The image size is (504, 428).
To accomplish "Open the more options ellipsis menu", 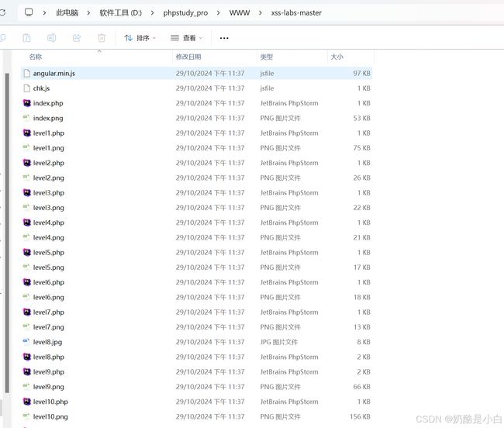I will coord(224,38).
